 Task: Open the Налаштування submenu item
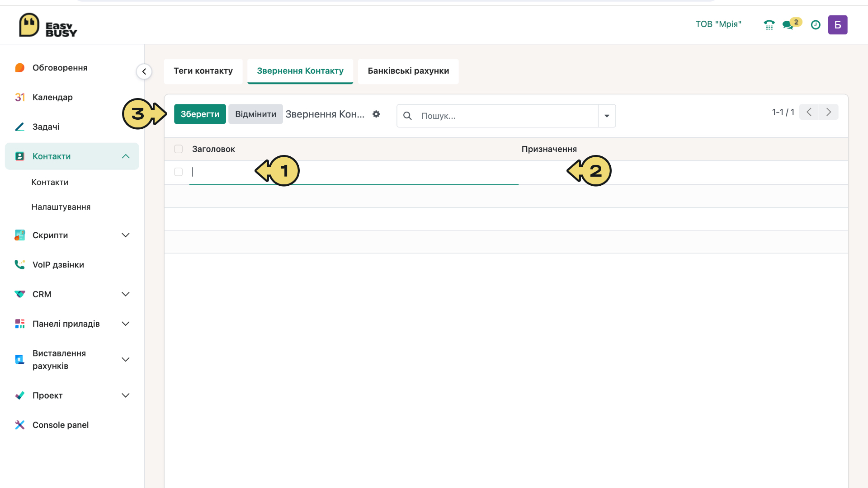pyautogui.click(x=61, y=207)
